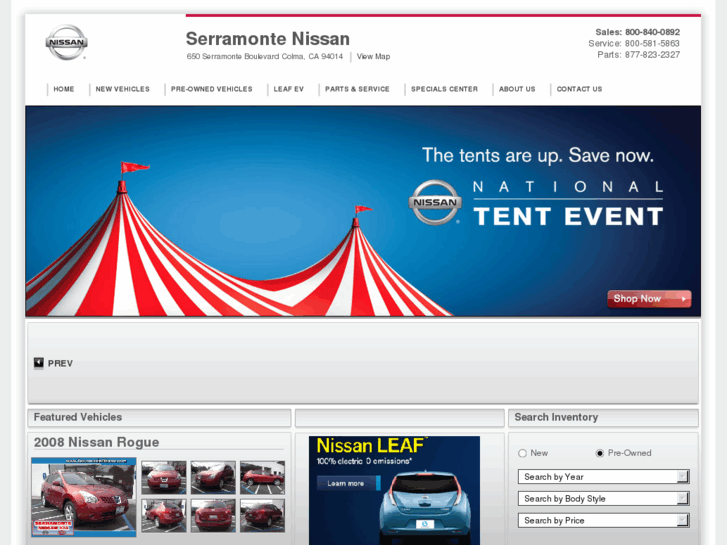Click the Featured Vehicles header

(78, 417)
